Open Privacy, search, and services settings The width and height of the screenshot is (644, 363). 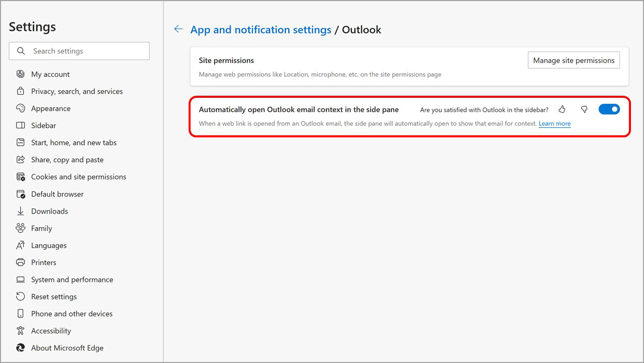77,91
